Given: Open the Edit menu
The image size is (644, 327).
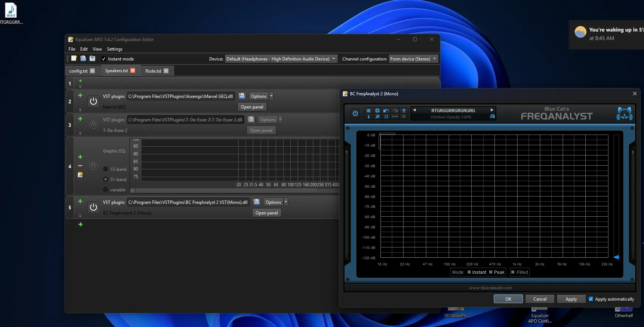Looking at the screenshot, I should pyautogui.click(x=84, y=49).
